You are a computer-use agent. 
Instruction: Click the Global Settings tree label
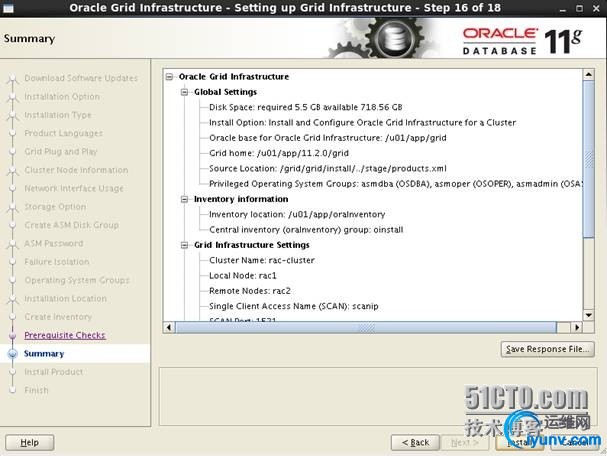click(225, 92)
